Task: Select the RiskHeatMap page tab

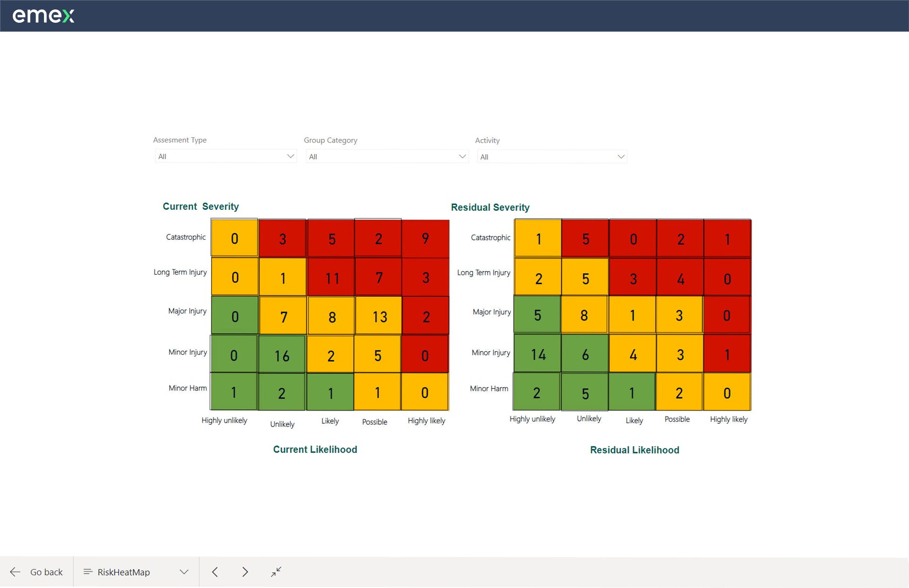Action: (x=124, y=572)
